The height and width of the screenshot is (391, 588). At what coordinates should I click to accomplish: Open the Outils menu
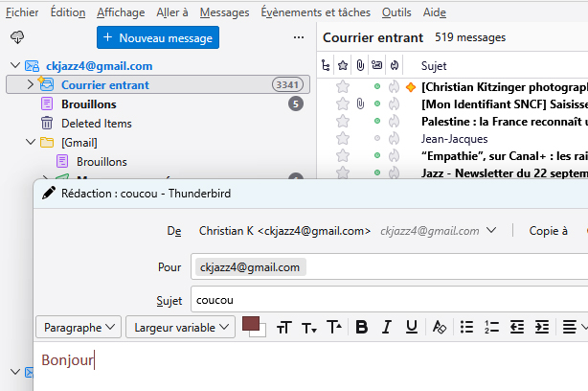click(x=396, y=12)
